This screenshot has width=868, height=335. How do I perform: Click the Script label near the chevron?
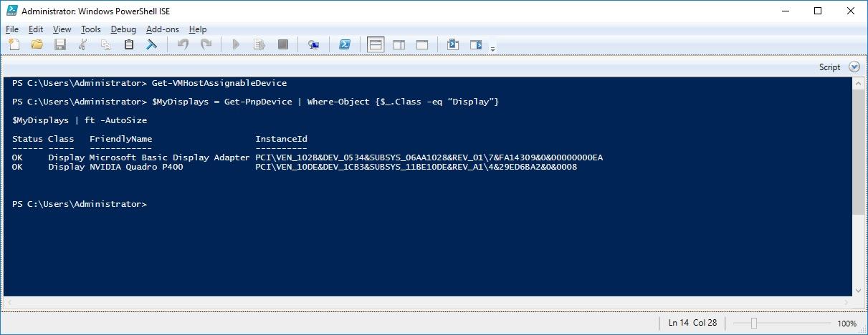pyautogui.click(x=829, y=67)
